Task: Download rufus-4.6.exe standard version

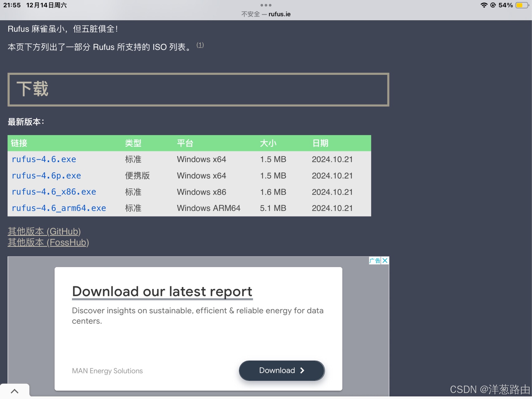Action: click(x=44, y=159)
